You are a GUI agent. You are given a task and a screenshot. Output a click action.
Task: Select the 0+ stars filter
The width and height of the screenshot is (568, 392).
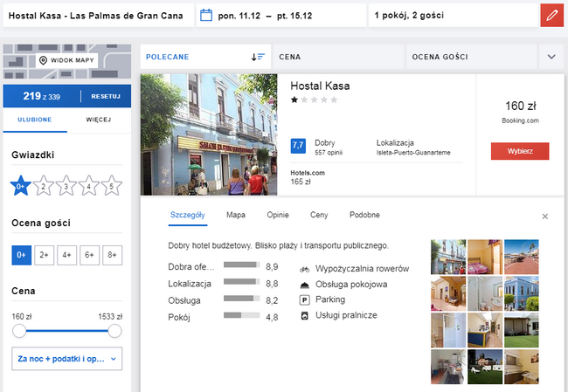(x=21, y=186)
